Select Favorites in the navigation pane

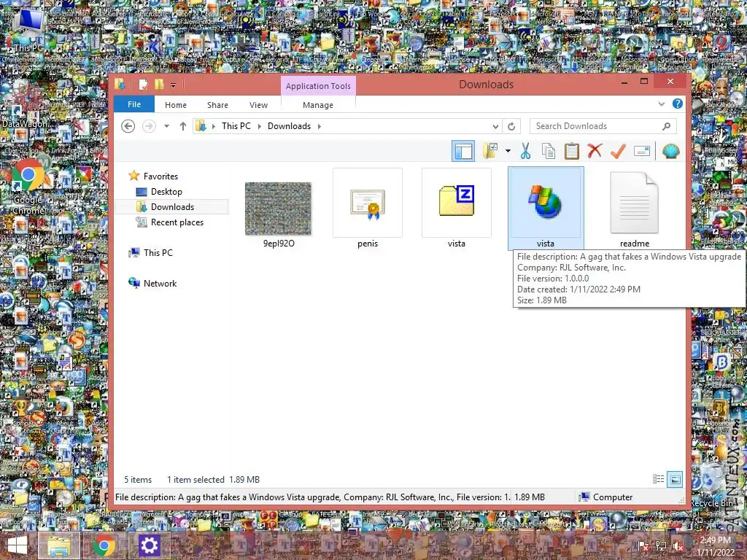(160, 176)
